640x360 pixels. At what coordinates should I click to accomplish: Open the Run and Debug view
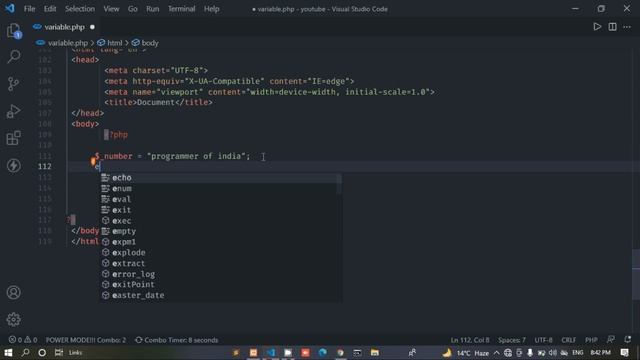pos(13,111)
